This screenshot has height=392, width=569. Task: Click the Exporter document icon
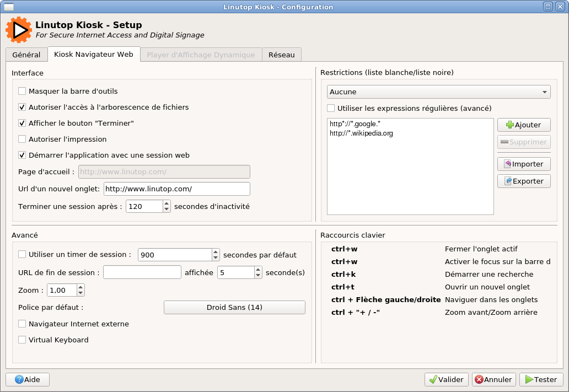(x=508, y=181)
